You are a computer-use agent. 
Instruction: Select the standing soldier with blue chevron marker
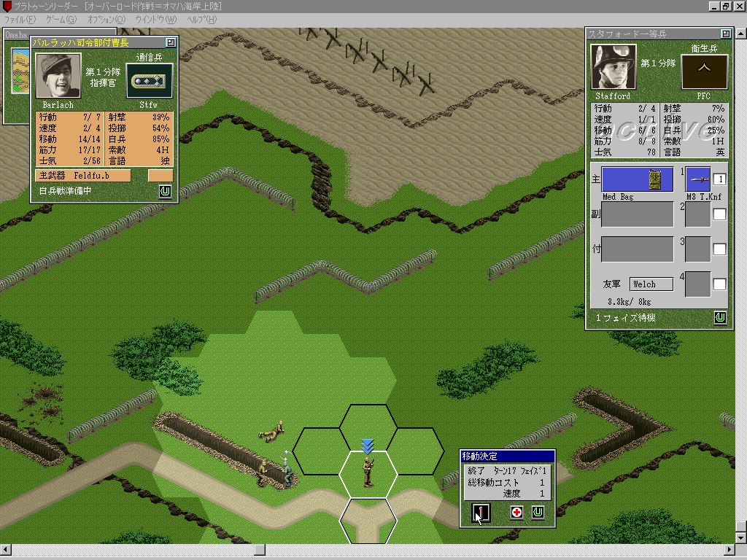click(368, 472)
